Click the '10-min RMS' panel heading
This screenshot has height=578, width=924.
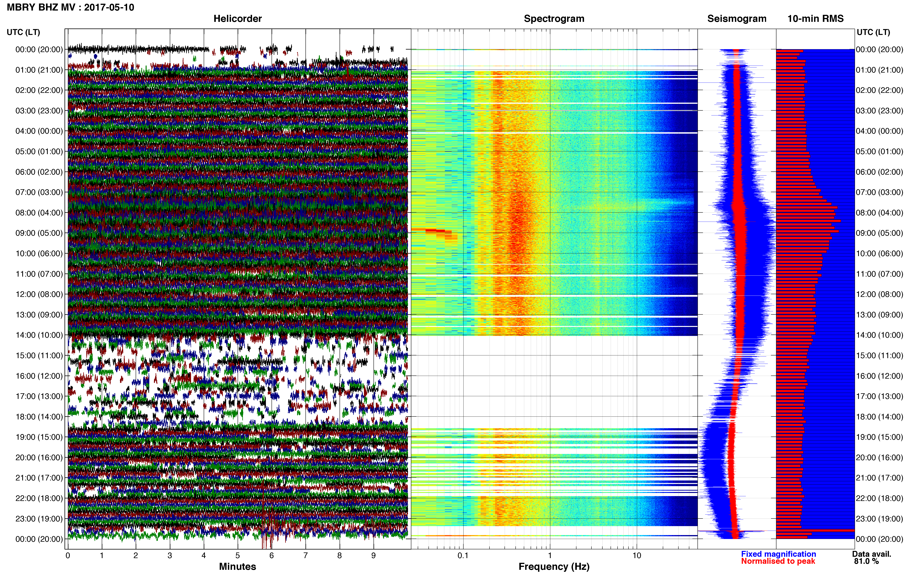coord(816,19)
